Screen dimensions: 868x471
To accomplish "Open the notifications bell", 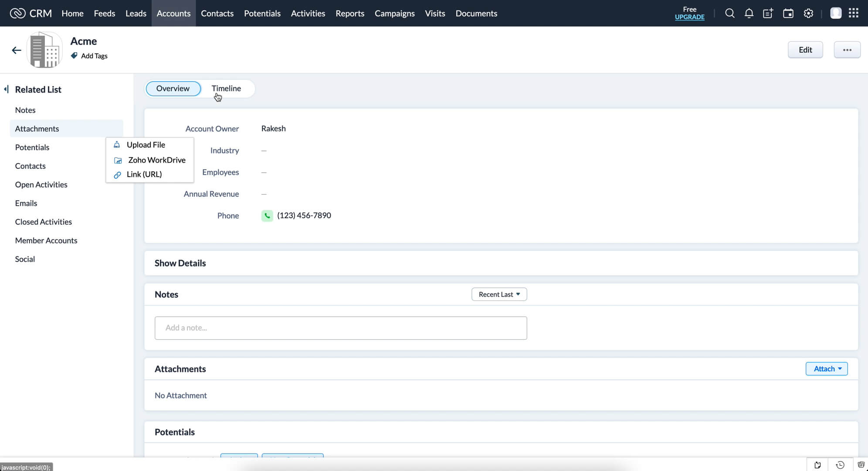I will point(749,13).
